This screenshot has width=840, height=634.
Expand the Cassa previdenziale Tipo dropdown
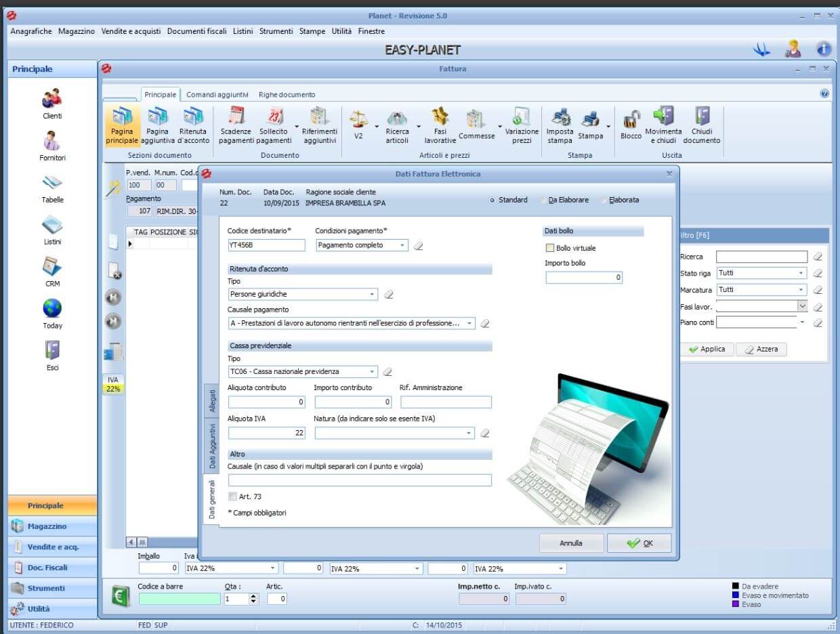[372, 372]
